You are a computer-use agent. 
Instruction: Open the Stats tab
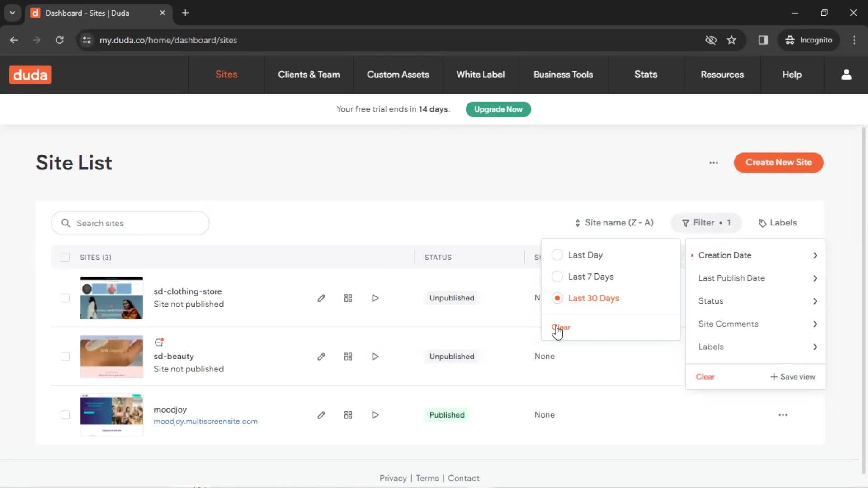pyautogui.click(x=646, y=75)
